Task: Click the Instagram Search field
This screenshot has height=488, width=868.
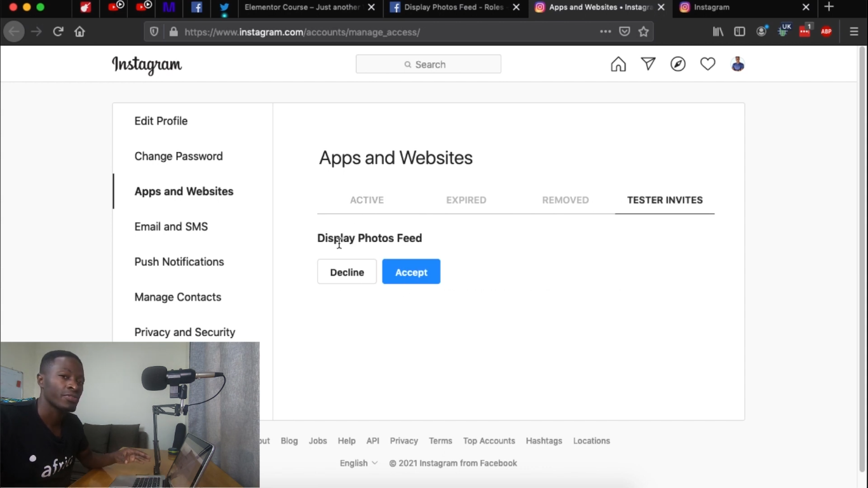Action: click(x=428, y=64)
